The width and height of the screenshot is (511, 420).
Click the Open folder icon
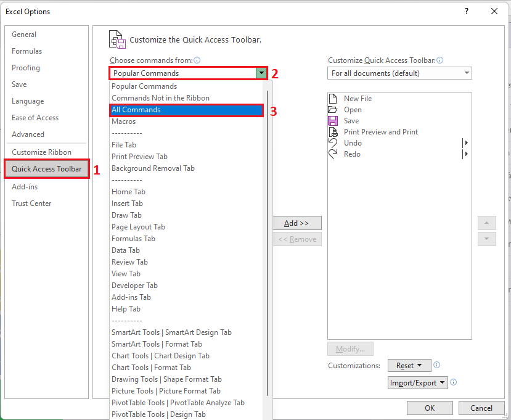click(333, 110)
